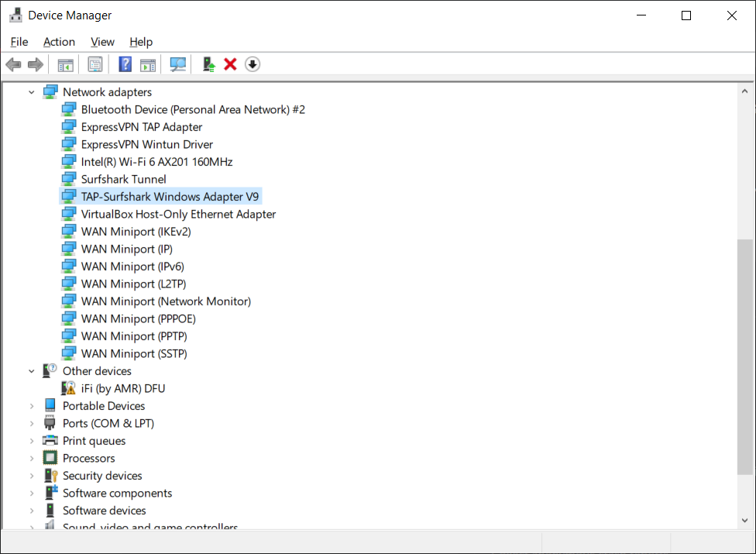
Task: Click the red X Uninstall device icon
Action: pos(231,64)
